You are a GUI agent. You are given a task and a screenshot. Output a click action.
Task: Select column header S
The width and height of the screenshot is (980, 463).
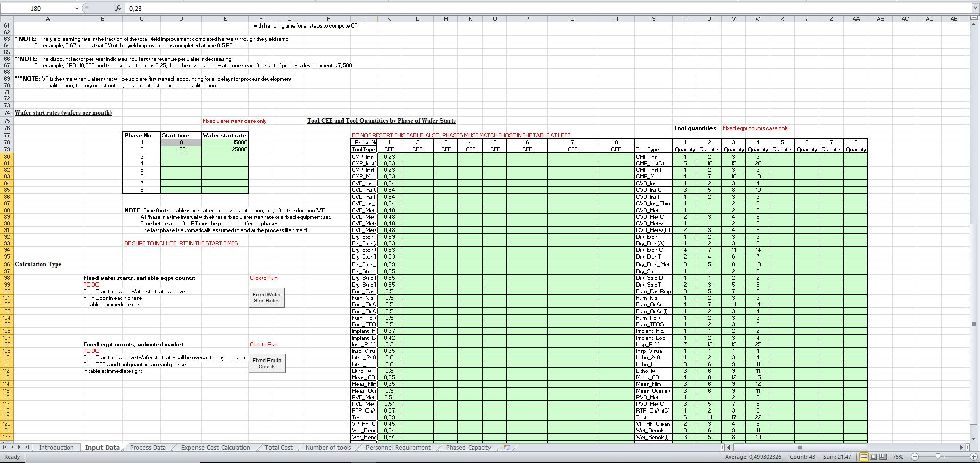click(653, 19)
